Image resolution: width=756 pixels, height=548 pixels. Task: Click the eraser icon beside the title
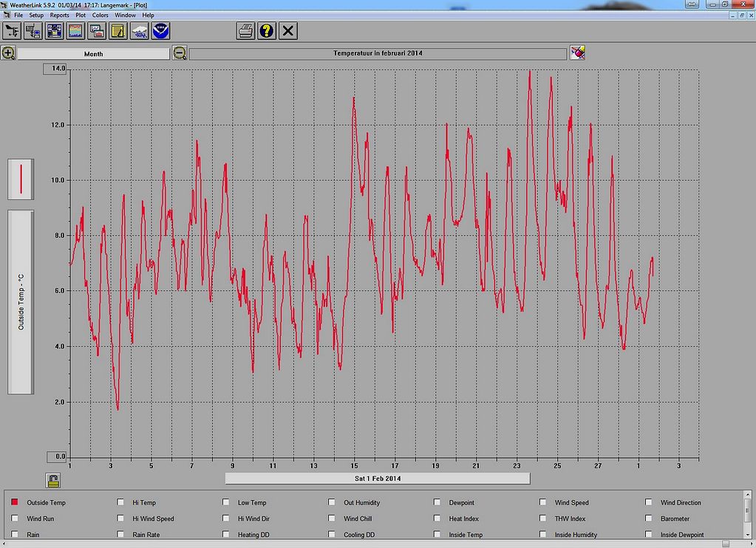click(577, 52)
